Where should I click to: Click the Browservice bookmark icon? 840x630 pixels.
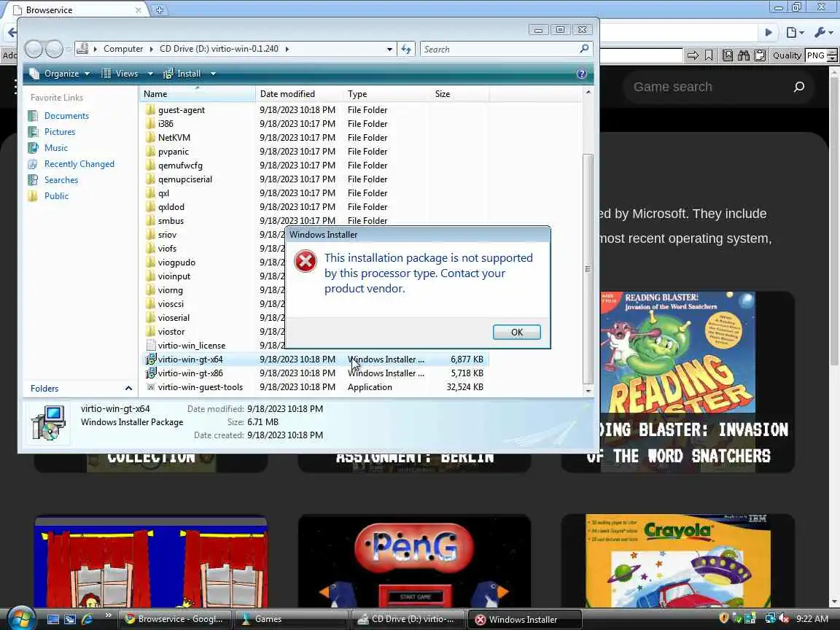pyautogui.click(x=709, y=55)
